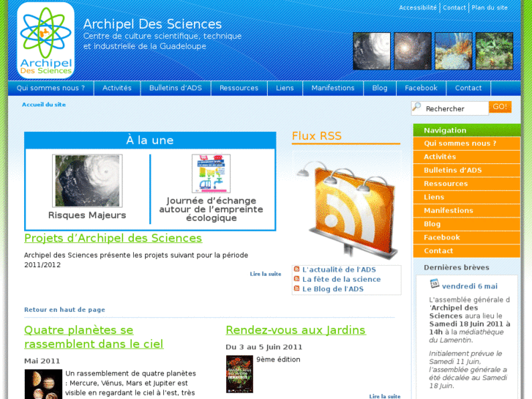Open Manifestions in the orange side navigation
The image size is (532, 399).
(x=467, y=211)
